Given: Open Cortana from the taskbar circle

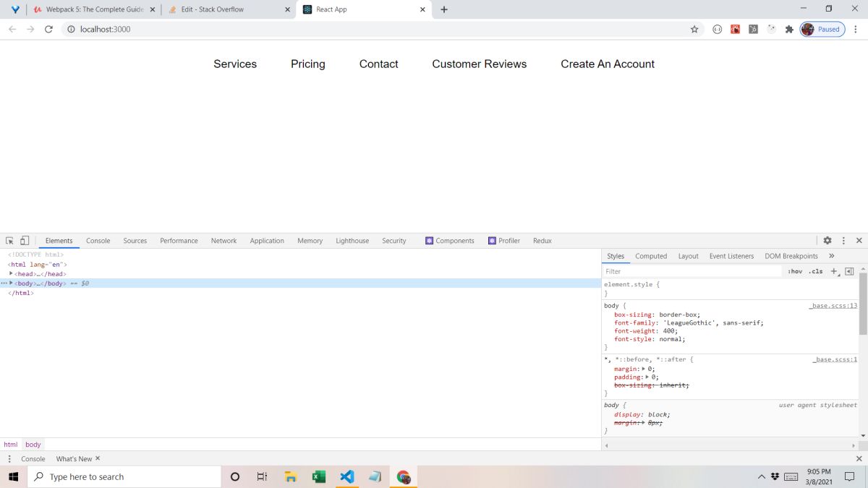Looking at the screenshot, I should pyautogui.click(x=235, y=476).
